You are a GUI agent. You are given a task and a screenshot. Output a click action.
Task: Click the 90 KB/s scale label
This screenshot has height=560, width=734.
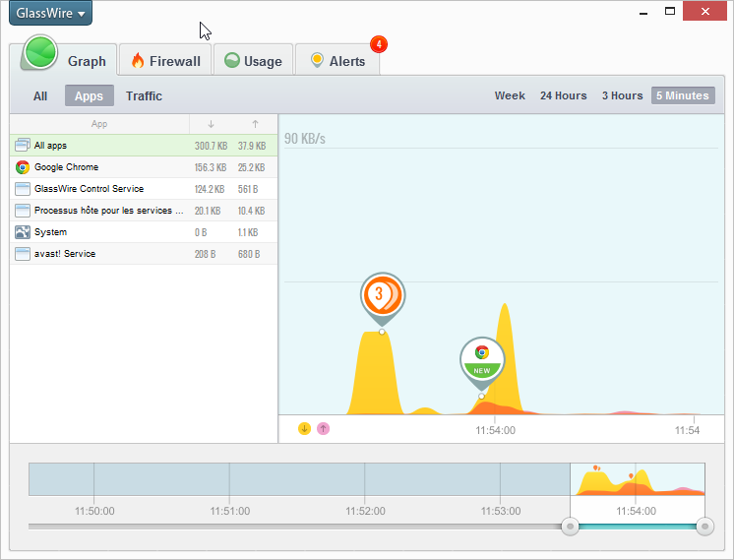[x=305, y=139]
